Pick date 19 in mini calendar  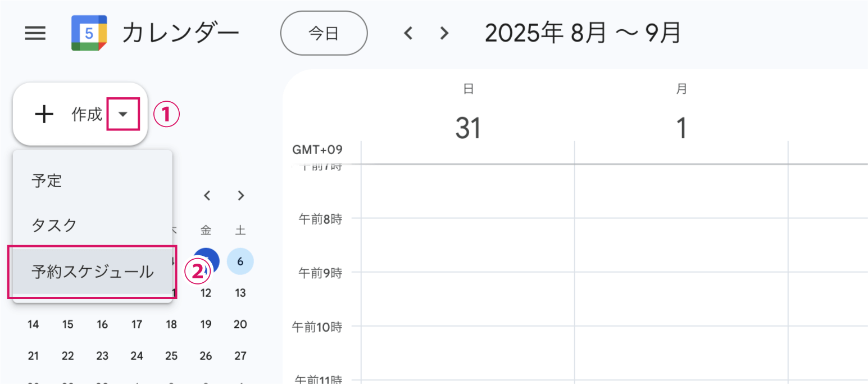pos(206,324)
